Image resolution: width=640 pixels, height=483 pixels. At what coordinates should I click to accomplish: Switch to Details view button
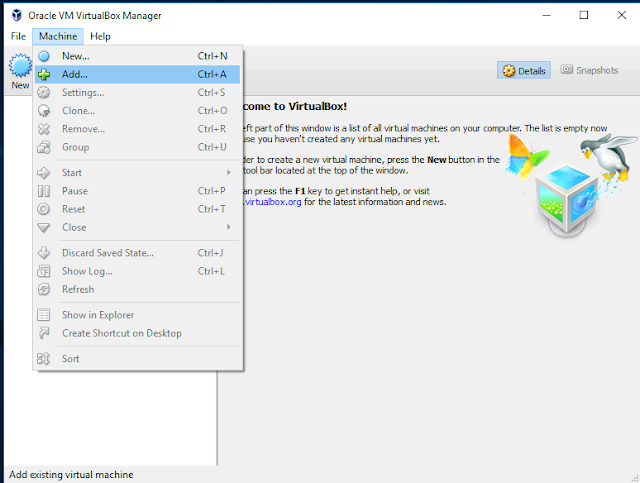pyautogui.click(x=524, y=71)
